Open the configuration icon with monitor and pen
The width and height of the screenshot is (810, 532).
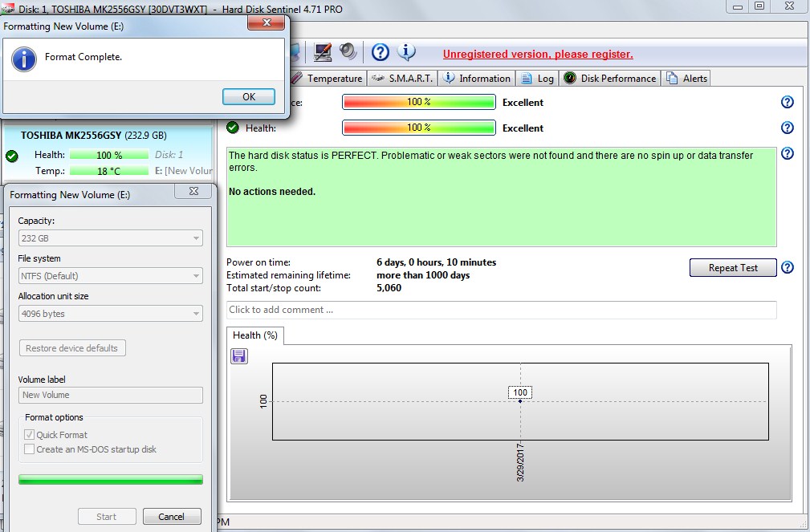click(x=323, y=51)
